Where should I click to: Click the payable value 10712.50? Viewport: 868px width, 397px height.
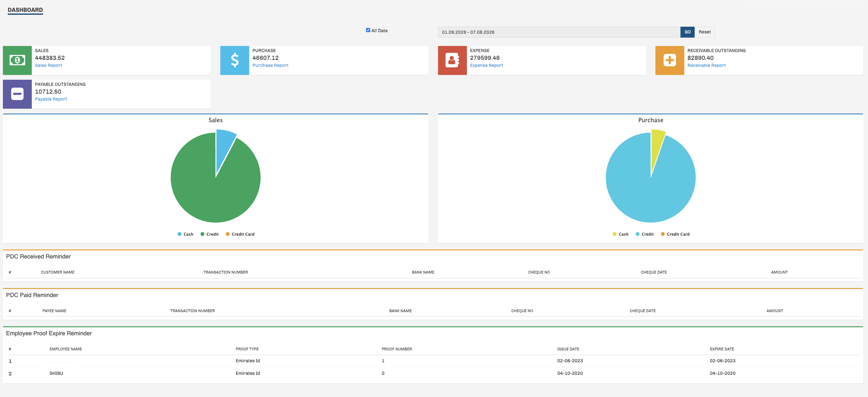tap(48, 92)
